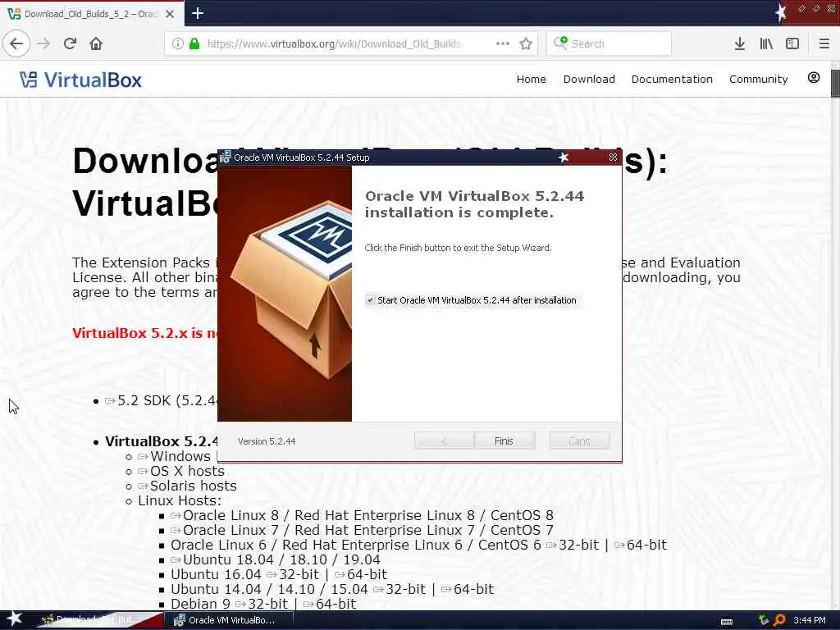
Task: Click the orange search tray icon
Action: pyautogui.click(x=779, y=620)
